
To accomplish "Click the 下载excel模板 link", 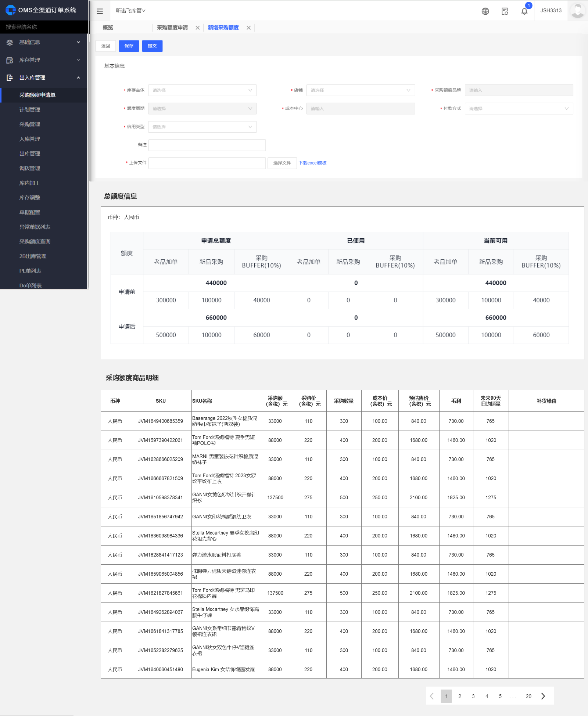I will tap(312, 163).
